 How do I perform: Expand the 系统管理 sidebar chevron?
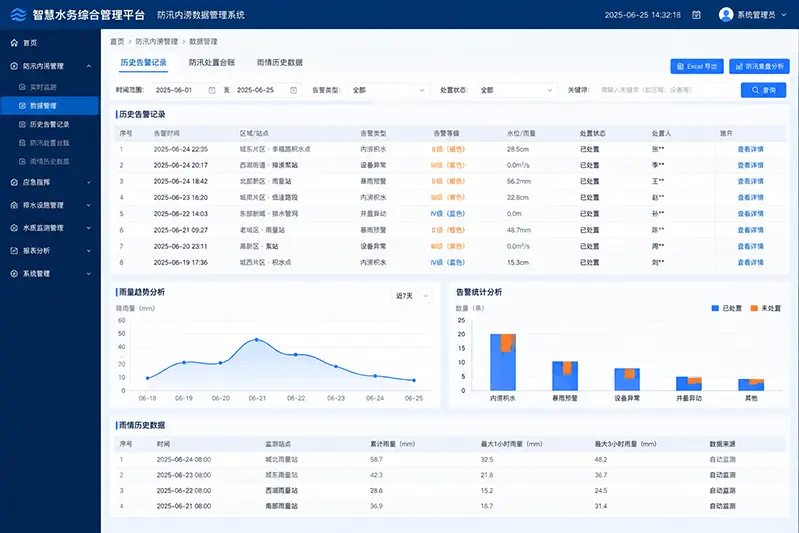[x=89, y=274]
